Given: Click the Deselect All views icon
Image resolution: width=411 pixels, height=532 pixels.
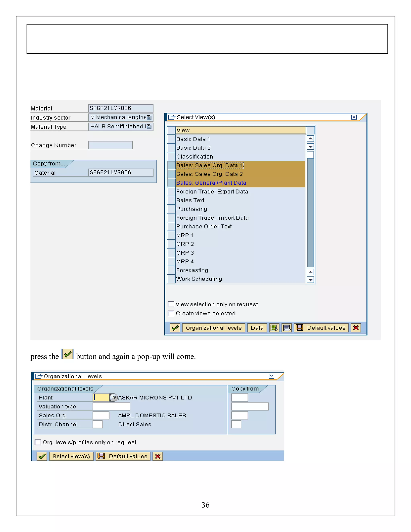Looking at the screenshot, I should point(287,328).
